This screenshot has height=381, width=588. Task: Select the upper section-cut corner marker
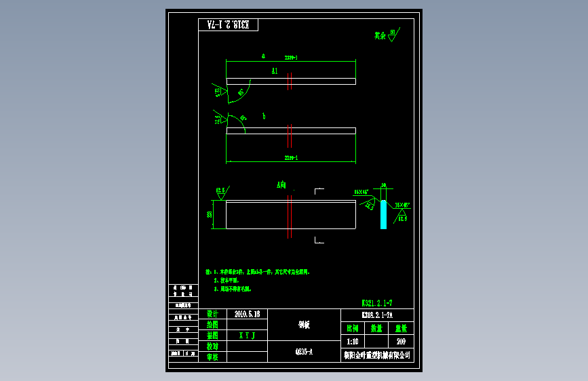[319, 191]
